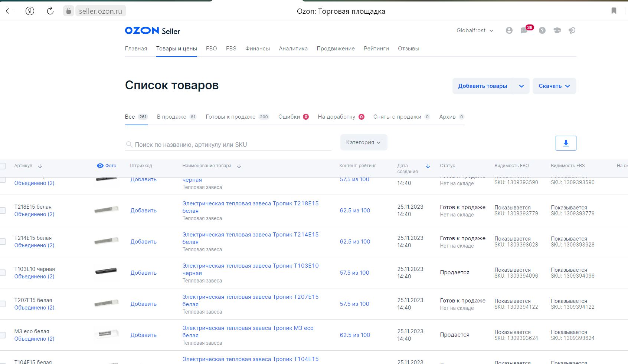
Task: Go back with the browser arrow
Action: pyautogui.click(x=9, y=11)
